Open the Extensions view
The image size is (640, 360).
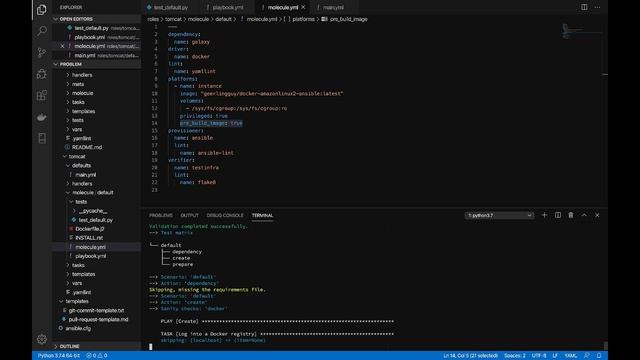(42, 96)
